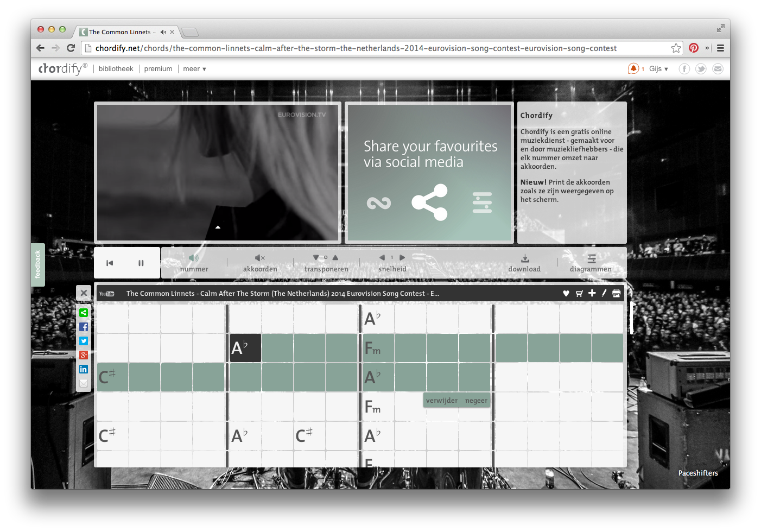
Task: Transpose chords down one step
Action: [x=316, y=257]
